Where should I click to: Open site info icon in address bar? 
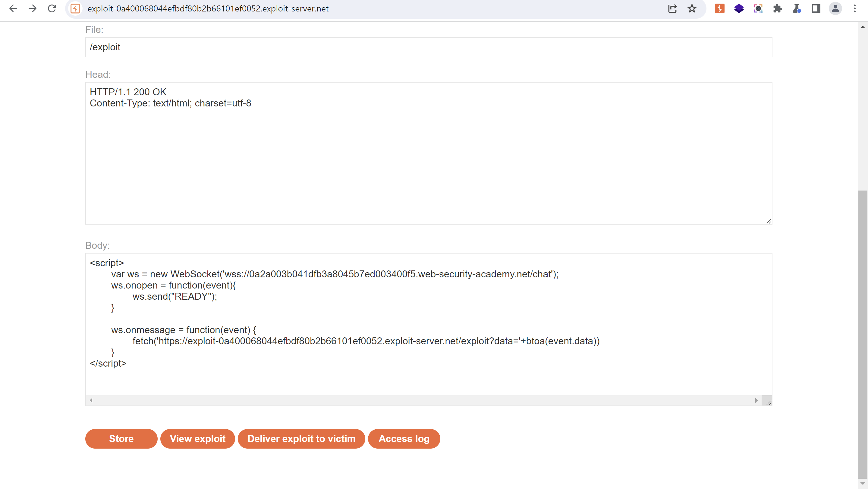[x=75, y=8]
